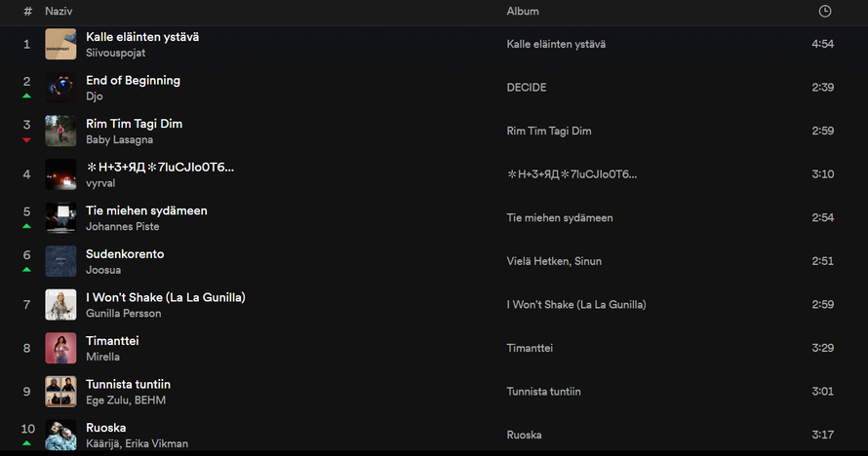This screenshot has height=456, width=868.
Task: Go to artist Djo
Action: click(94, 96)
